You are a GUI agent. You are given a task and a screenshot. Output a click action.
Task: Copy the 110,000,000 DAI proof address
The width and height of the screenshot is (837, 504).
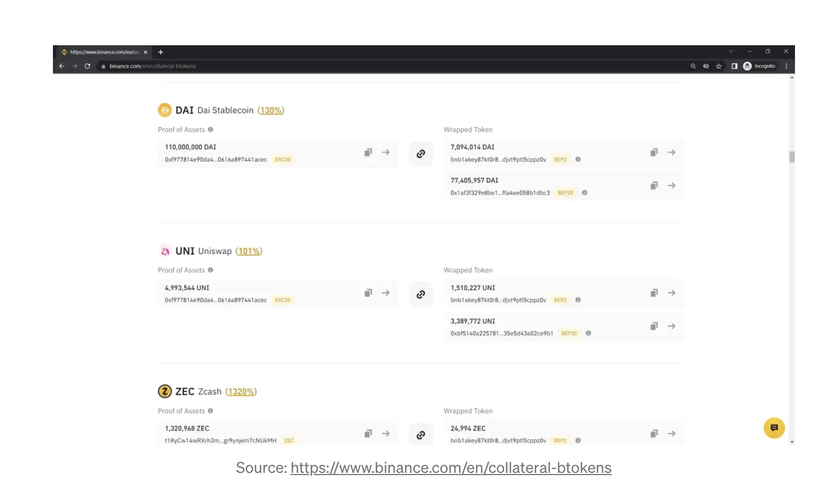point(368,153)
